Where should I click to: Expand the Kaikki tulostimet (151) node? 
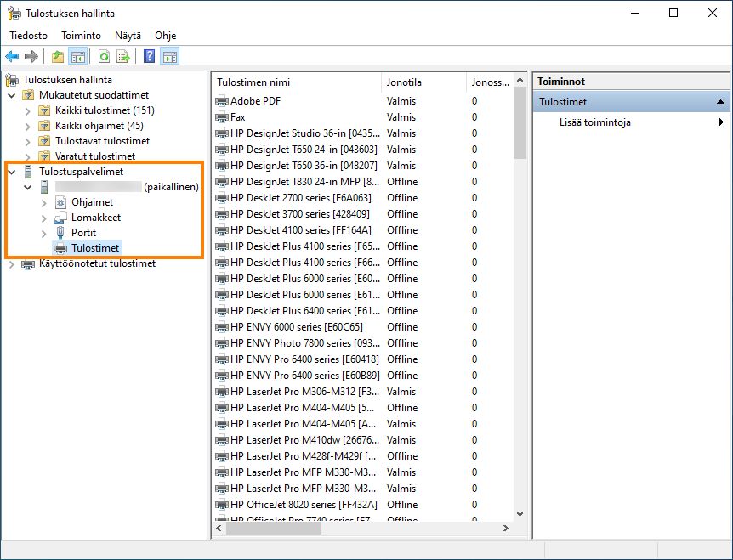[28, 111]
